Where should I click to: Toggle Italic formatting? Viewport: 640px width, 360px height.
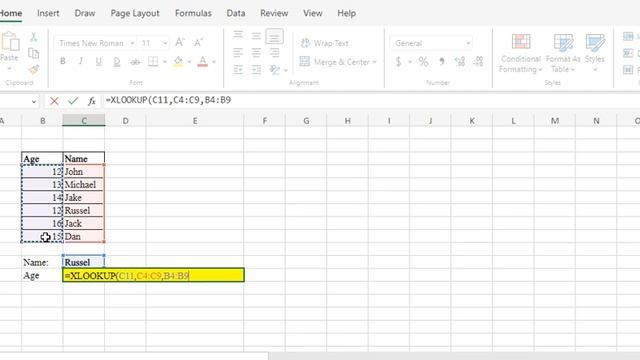[81, 61]
